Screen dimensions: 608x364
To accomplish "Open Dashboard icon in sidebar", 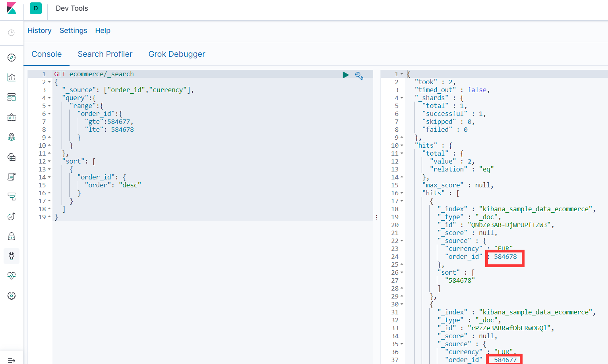I will pos(12,97).
